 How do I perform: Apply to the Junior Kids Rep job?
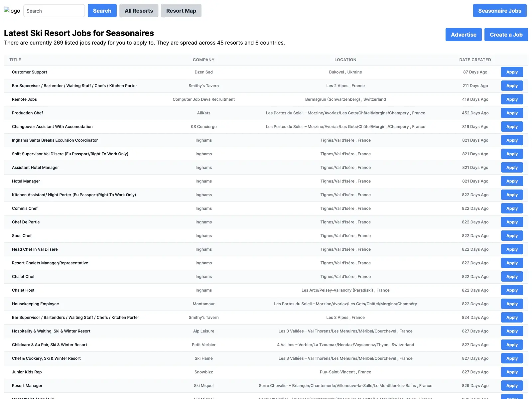(512, 372)
